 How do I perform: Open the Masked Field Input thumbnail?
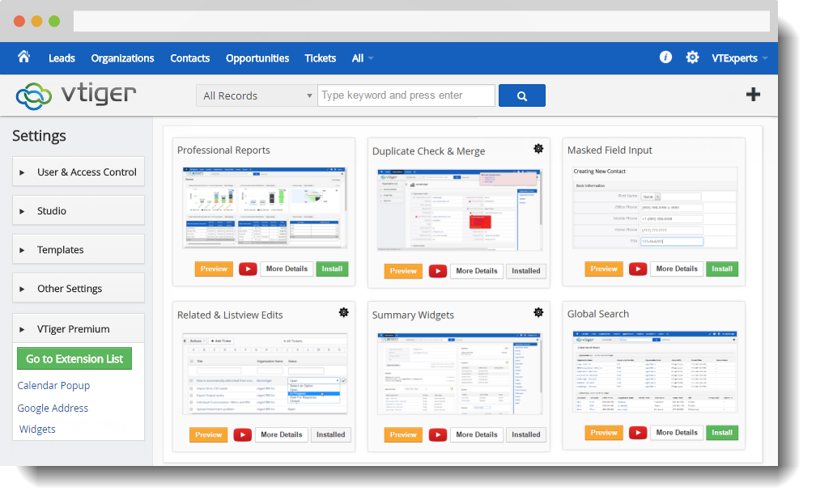(655, 208)
